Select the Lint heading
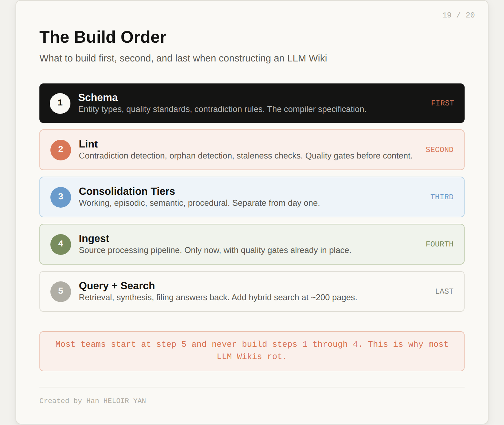This screenshot has height=425, width=504. 88,144
